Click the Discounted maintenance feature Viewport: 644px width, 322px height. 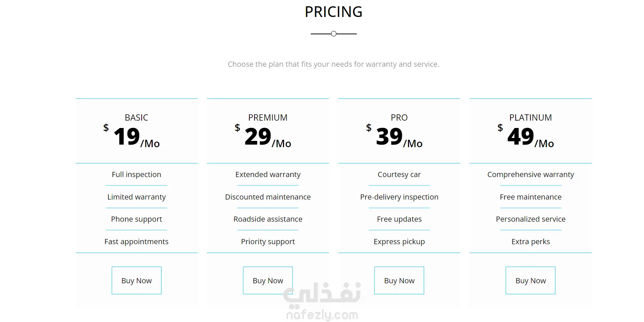pyautogui.click(x=268, y=197)
